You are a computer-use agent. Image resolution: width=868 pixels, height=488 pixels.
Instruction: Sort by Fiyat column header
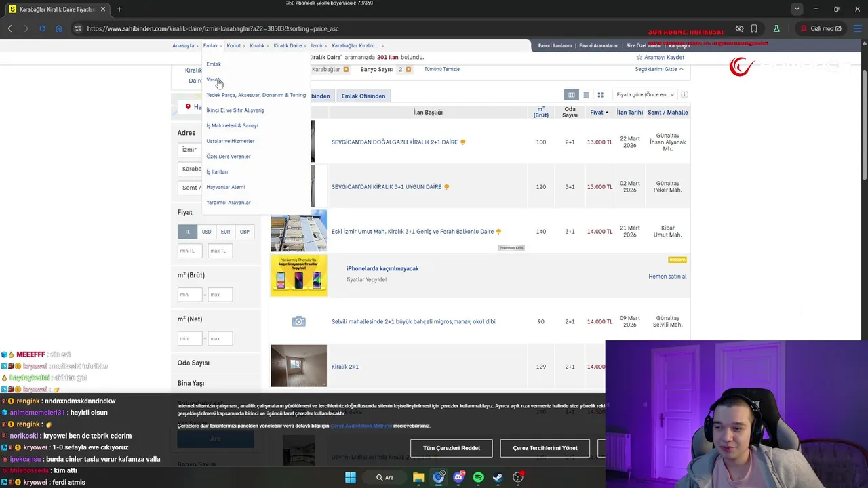tap(599, 113)
